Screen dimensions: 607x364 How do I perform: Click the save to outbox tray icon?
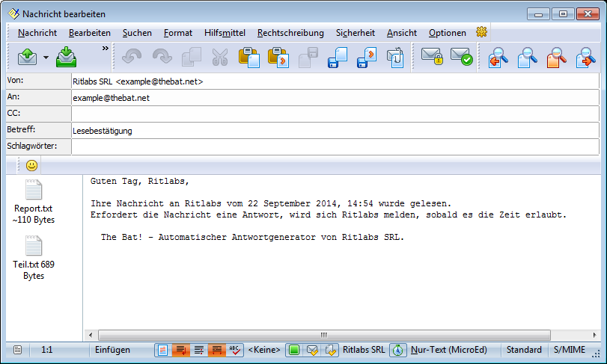(66, 58)
